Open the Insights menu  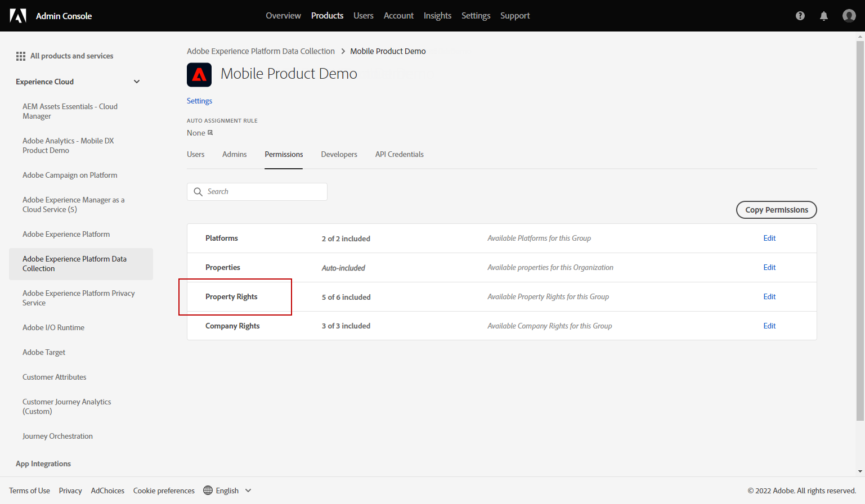point(437,16)
